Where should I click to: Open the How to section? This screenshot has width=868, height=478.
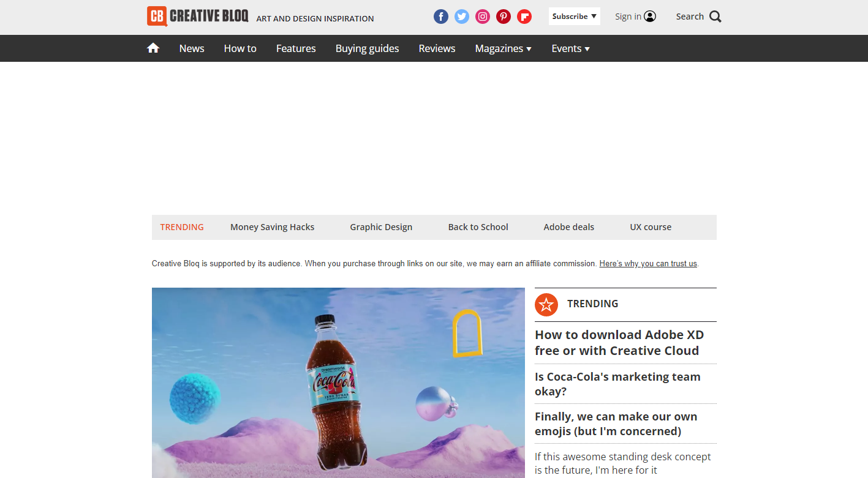(240, 48)
